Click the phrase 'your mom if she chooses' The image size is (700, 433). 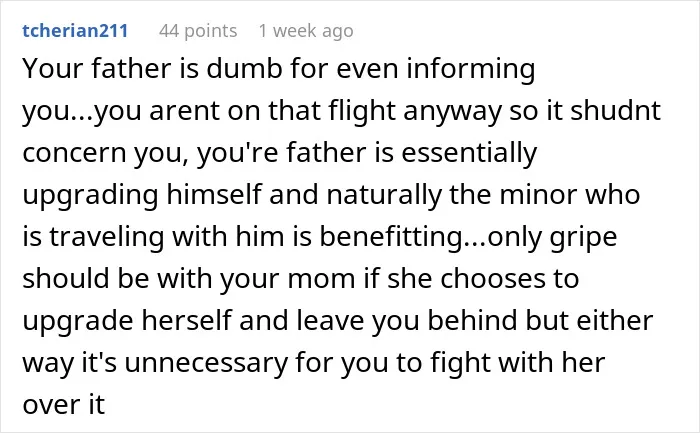(x=382, y=279)
